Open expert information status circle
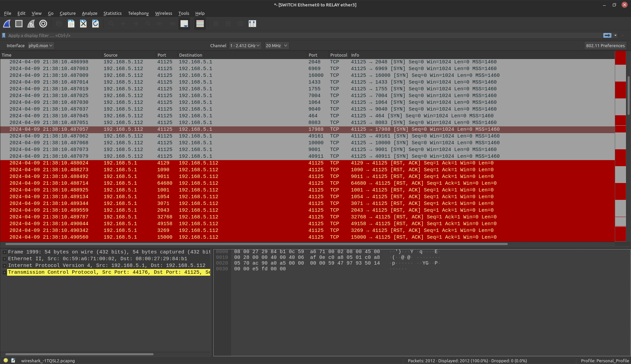631x364 pixels. coord(6,360)
